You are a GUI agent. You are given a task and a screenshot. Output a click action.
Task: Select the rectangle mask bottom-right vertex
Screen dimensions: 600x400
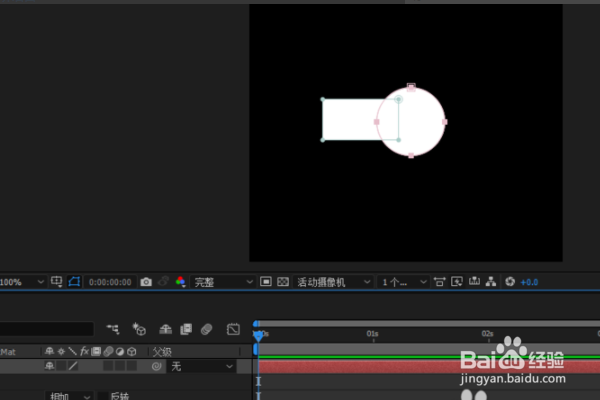pyautogui.click(x=398, y=140)
